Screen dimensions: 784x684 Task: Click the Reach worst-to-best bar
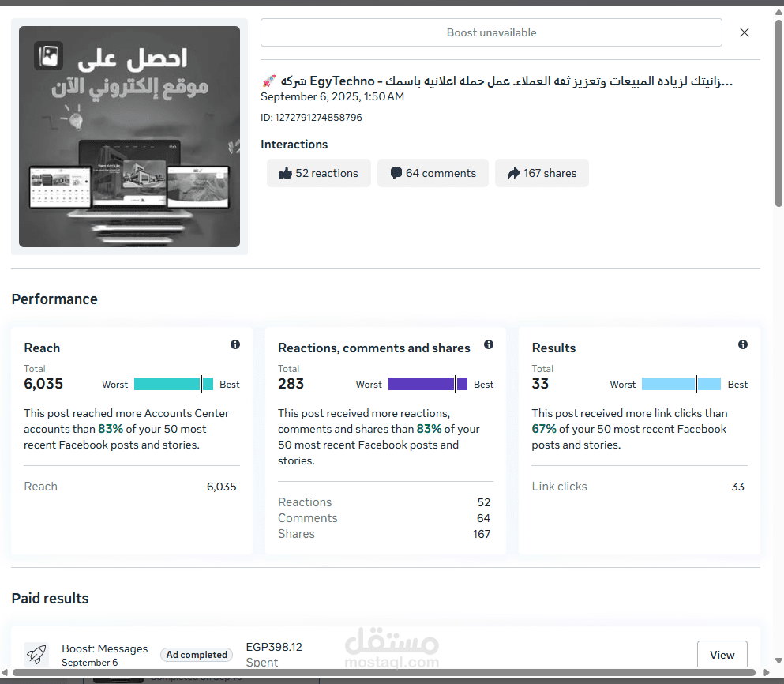[x=174, y=384]
